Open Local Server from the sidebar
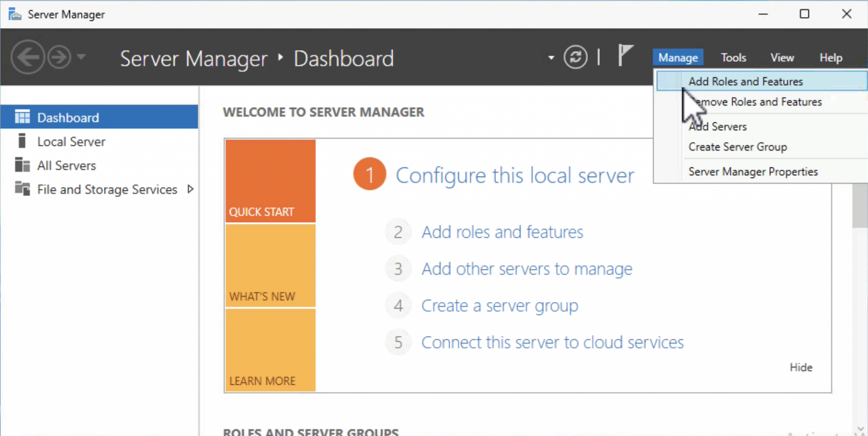 (71, 141)
